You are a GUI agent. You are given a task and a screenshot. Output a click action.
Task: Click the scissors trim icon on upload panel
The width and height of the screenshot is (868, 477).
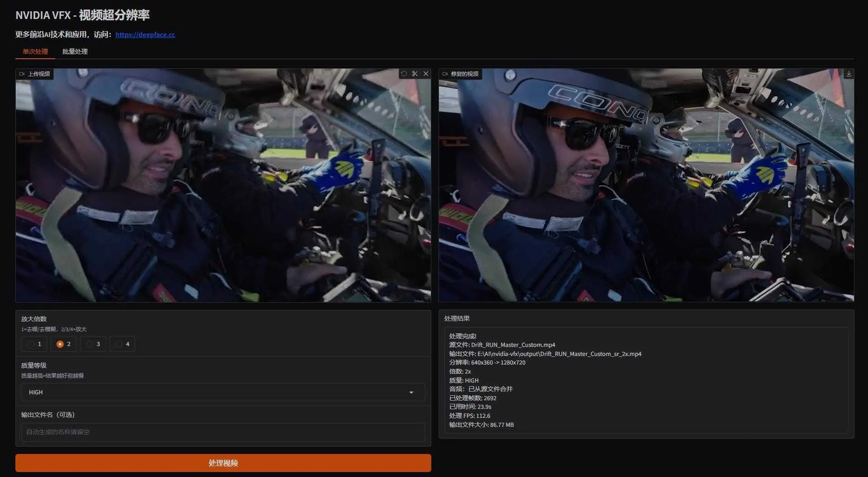pyautogui.click(x=415, y=73)
